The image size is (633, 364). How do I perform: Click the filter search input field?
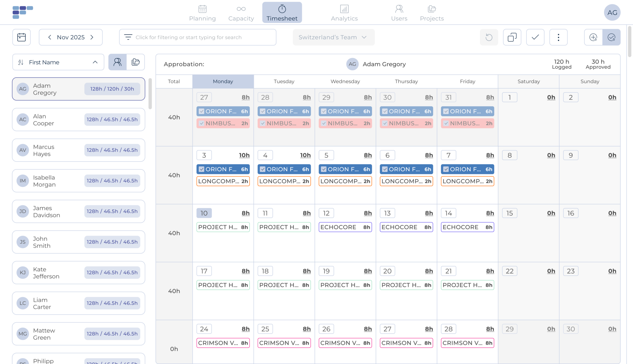(x=198, y=37)
